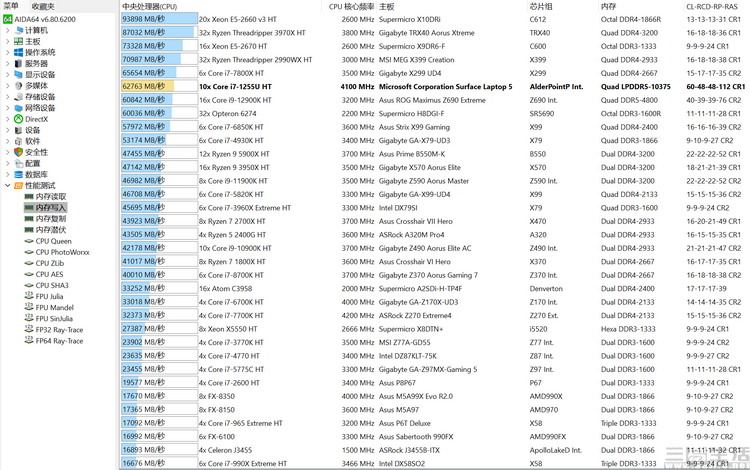750x470 pixels.
Task: Expand the 服务器 tree node
Action: point(7,63)
